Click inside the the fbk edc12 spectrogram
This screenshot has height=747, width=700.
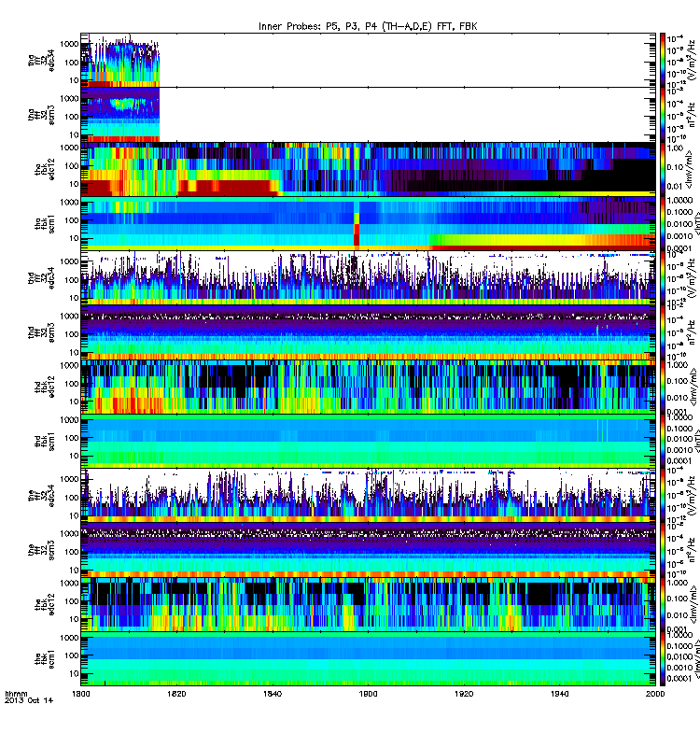coord(368,605)
